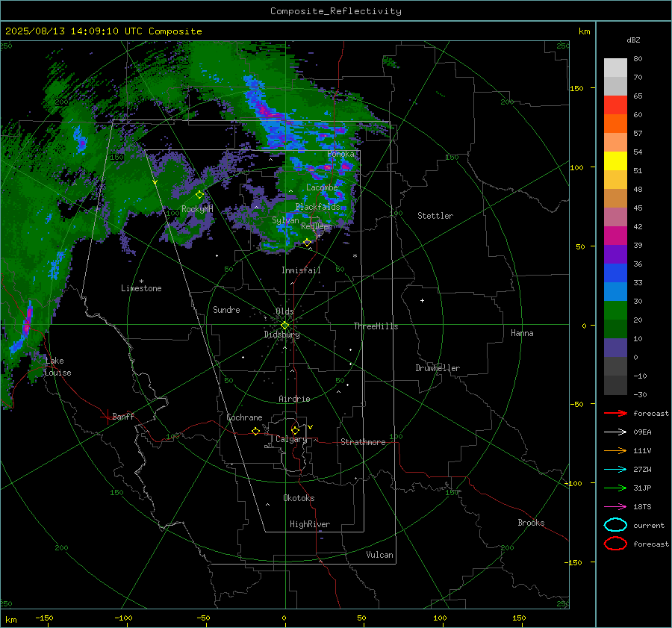Click the yellow diamond marker above Calgary
The height and width of the screenshot is (628, 672).
pyautogui.click(x=295, y=430)
